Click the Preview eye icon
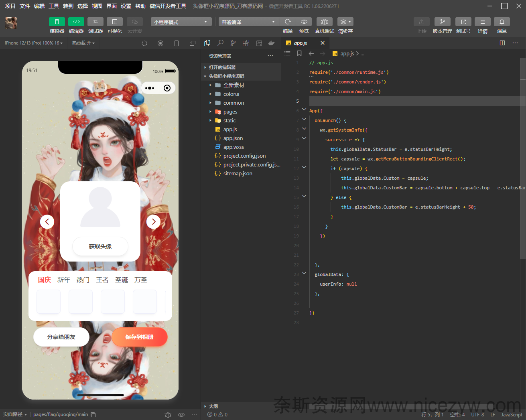This screenshot has width=526, height=420. pos(304,22)
